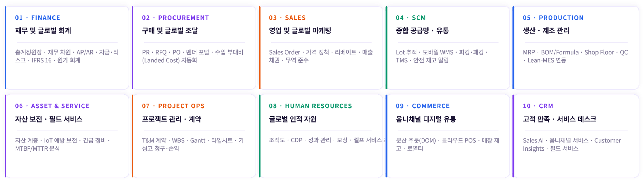Viewport: 644px width, 181px height.
Task: Click the heading 프로젝트 관리 · 계약
Action: point(172,119)
